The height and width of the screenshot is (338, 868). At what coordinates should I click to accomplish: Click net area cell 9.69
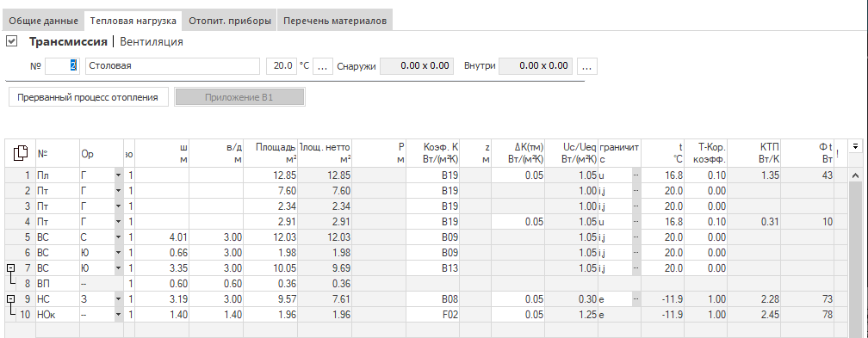click(325, 268)
